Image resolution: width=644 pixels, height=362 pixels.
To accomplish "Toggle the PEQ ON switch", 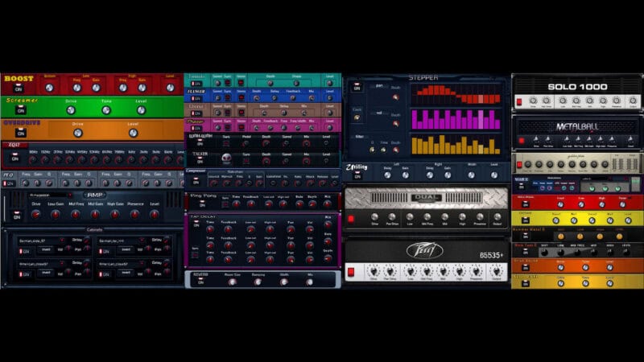I will [x=9, y=183].
